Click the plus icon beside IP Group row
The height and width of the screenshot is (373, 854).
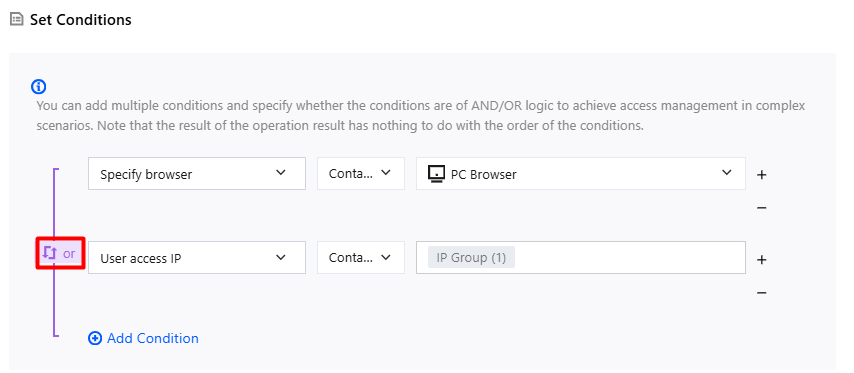[761, 260]
